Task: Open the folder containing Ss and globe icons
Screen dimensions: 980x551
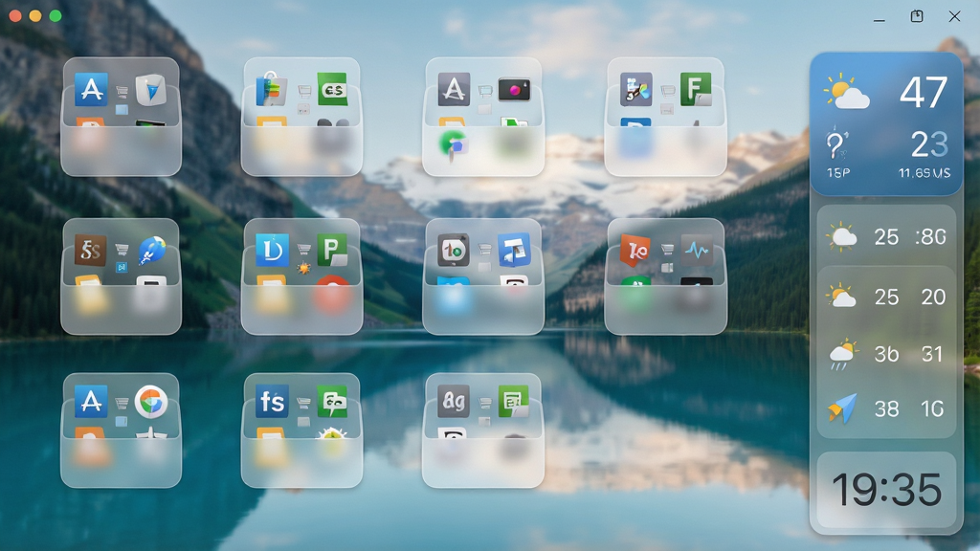Action: point(122,276)
